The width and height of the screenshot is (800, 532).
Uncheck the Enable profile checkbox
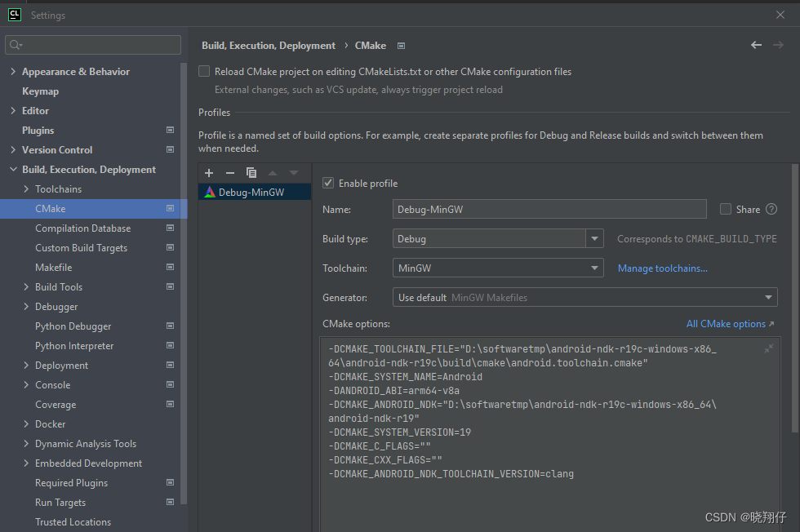pos(328,183)
